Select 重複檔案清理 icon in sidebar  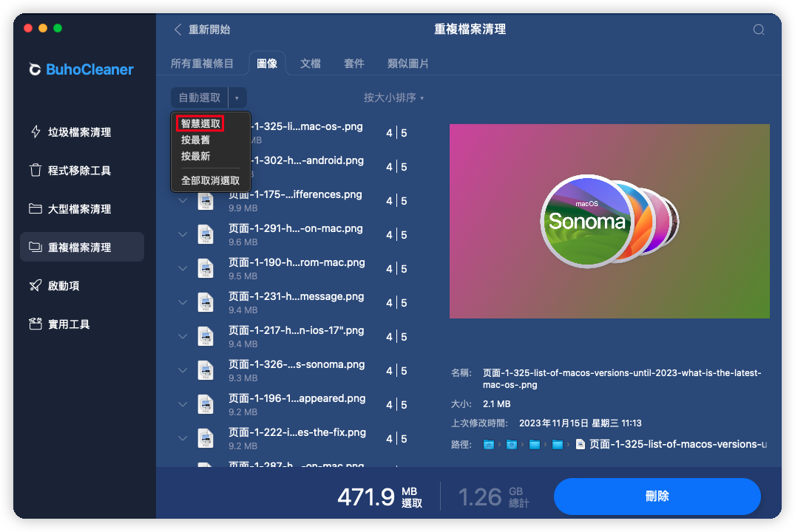(x=35, y=248)
